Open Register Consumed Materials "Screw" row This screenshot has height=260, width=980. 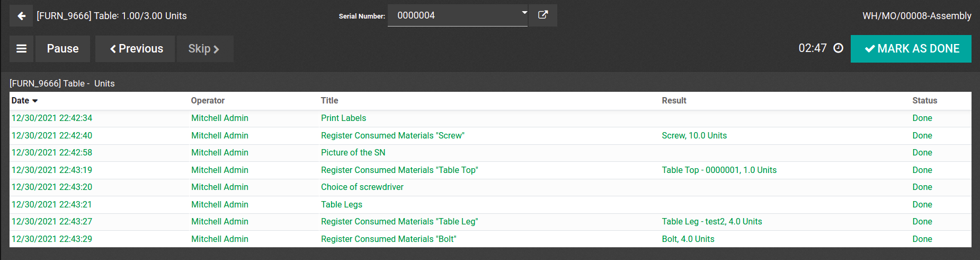tap(392, 135)
